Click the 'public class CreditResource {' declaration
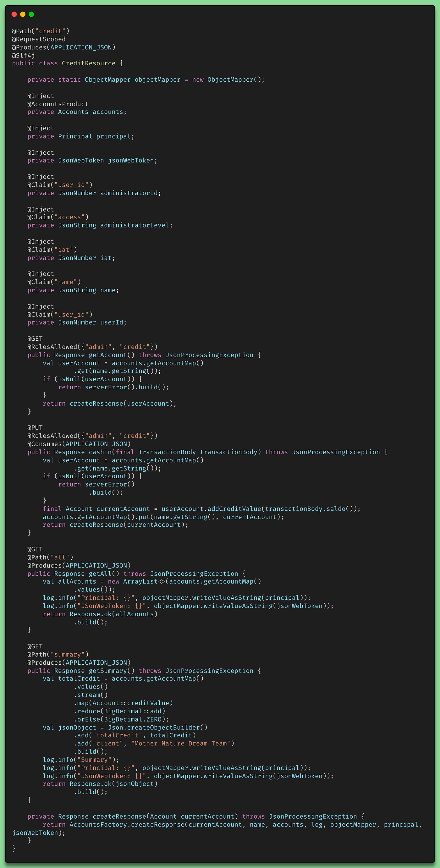The height and width of the screenshot is (868, 440). coord(67,63)
